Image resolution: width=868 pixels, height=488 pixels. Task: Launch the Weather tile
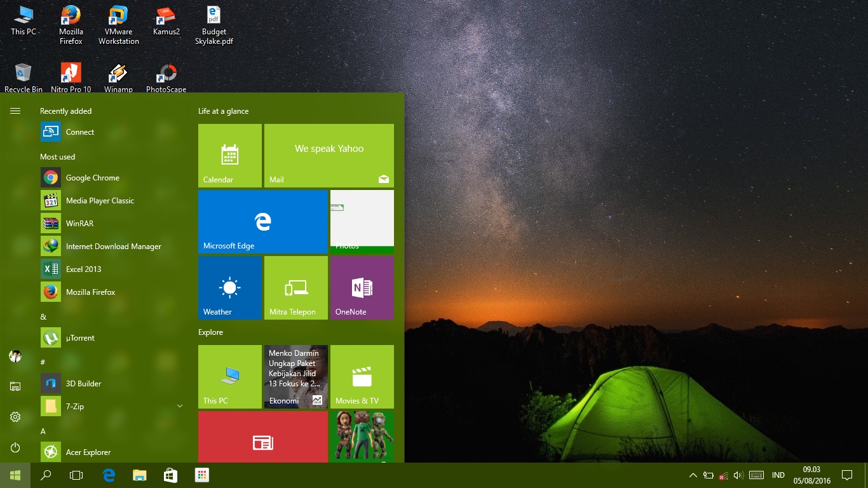(x=229, y=287)
